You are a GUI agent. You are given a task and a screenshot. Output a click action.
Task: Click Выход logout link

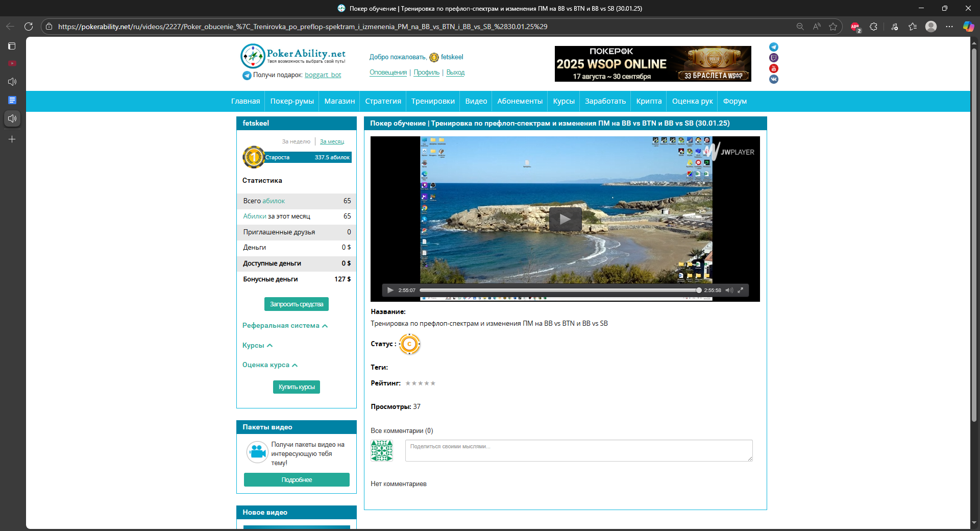pos(455,73)
